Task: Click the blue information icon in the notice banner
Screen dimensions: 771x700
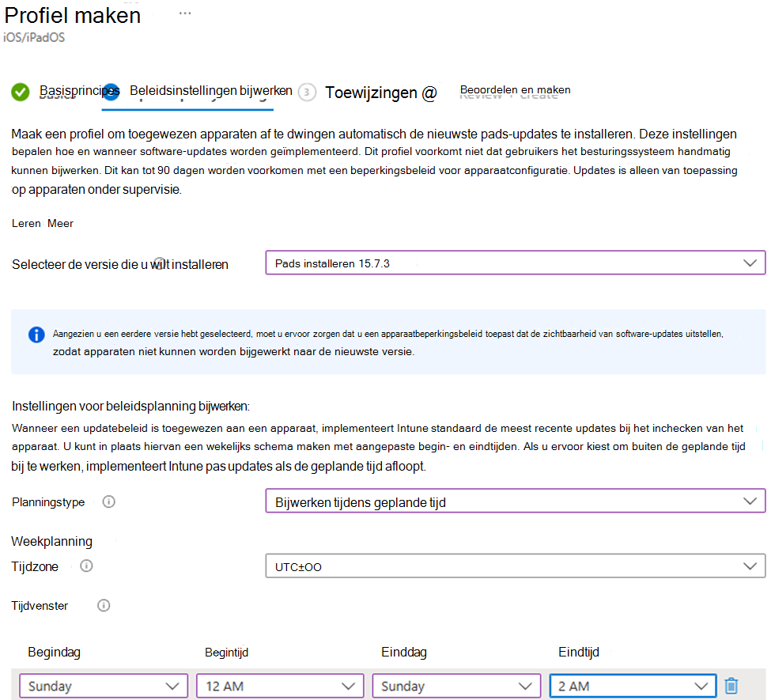Action: (36, 335)
